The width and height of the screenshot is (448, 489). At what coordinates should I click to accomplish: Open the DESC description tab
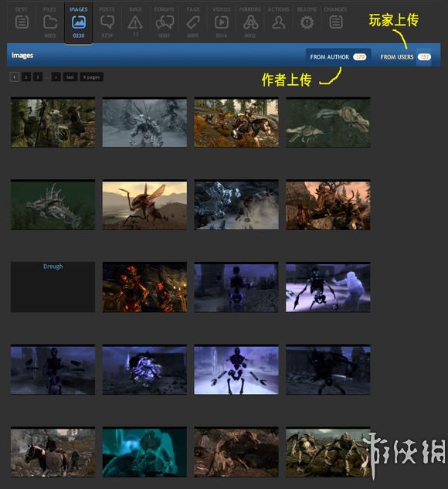tap(22, 22)
